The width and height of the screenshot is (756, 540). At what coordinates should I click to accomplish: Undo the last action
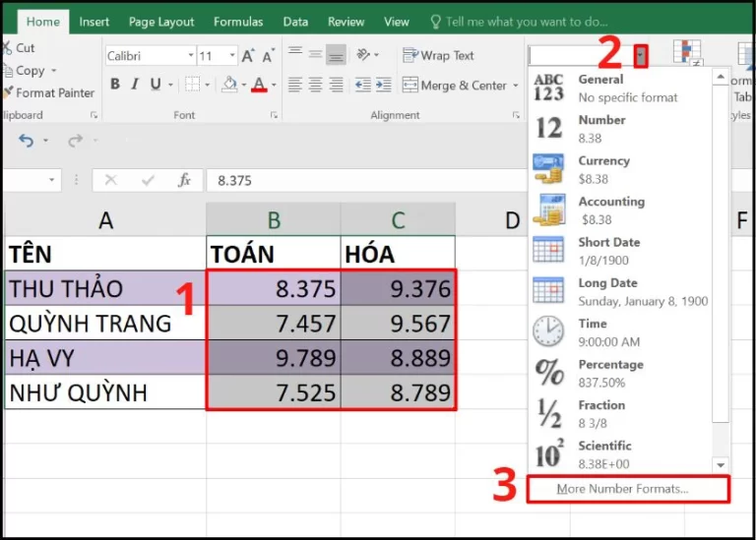(x=27, y=141)
